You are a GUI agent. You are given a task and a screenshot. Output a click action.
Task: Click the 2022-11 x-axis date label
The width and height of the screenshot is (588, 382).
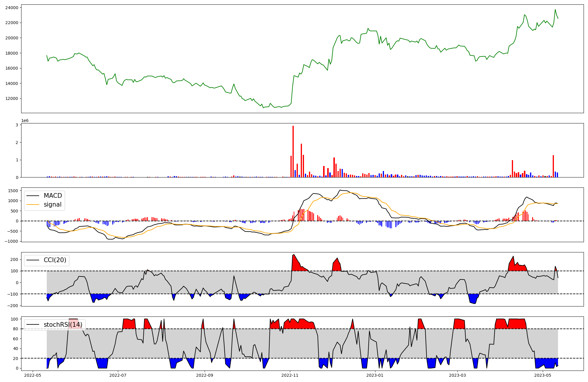(x=290, y=375)
